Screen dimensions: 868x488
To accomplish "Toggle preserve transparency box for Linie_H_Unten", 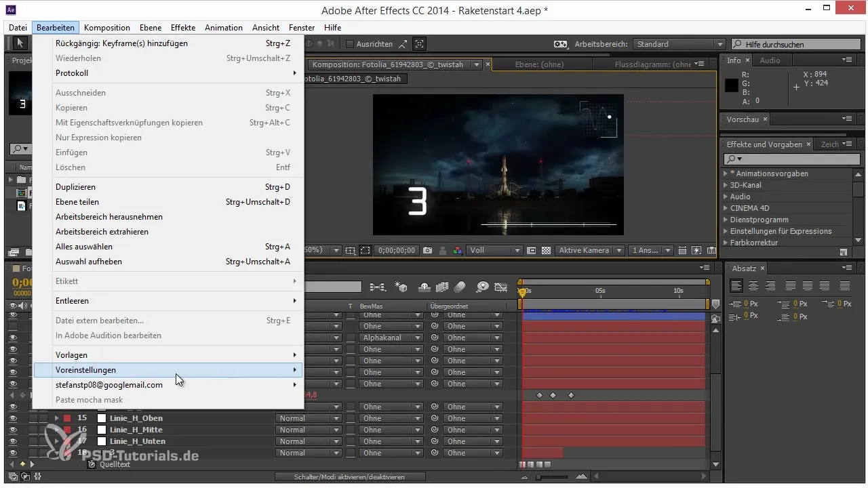I will 350,441.
